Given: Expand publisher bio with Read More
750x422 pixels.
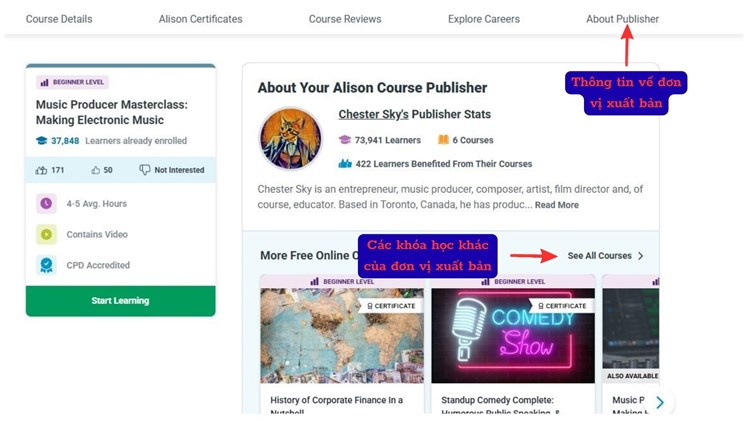Looking at the screenshot, I should 556,205.
